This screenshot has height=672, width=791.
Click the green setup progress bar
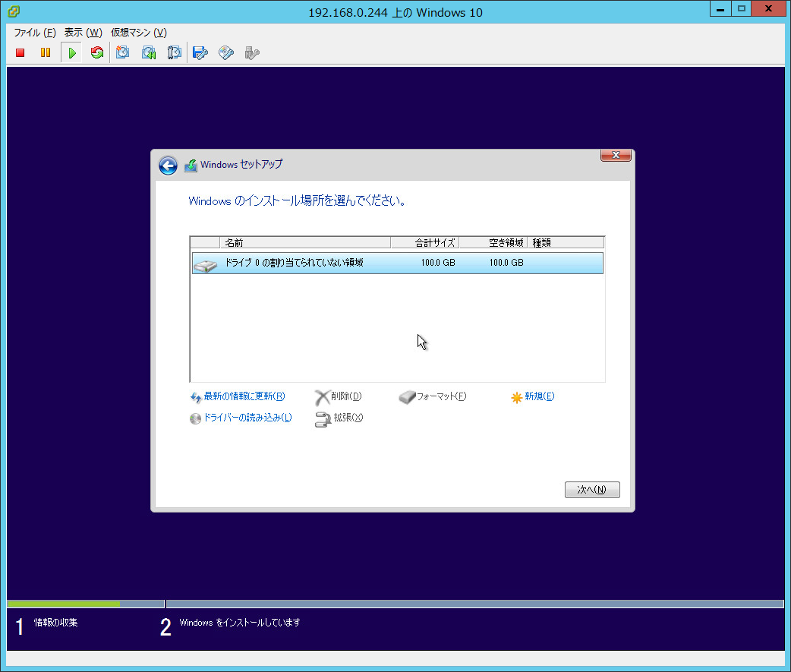tap(64, 604)
